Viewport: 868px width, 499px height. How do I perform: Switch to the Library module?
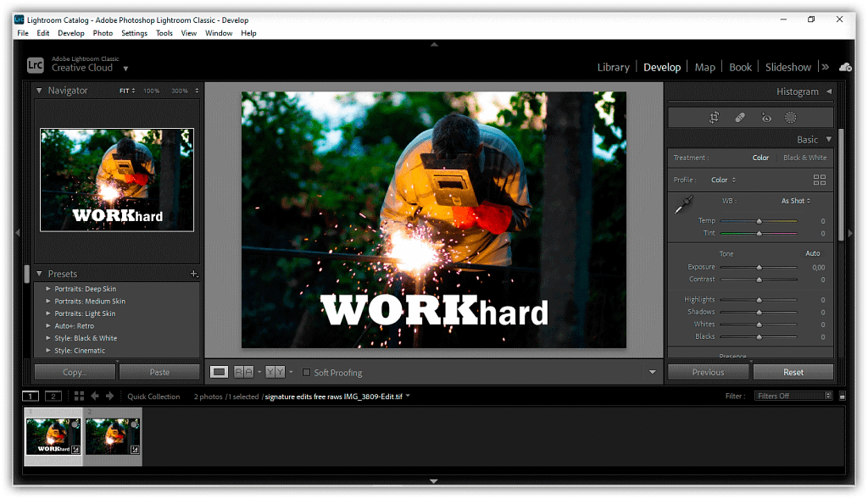click(613, 68)
